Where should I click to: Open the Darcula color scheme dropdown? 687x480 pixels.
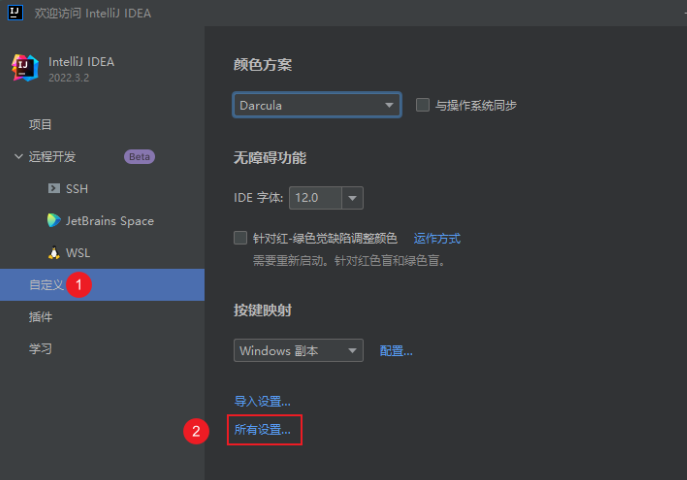(x=317, y=105)
